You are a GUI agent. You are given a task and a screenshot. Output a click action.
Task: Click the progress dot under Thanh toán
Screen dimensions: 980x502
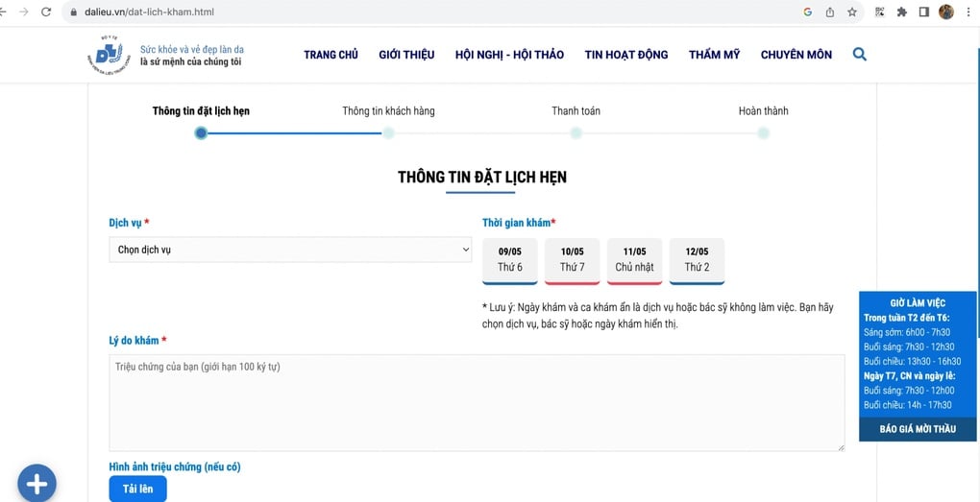pos(576,133)
